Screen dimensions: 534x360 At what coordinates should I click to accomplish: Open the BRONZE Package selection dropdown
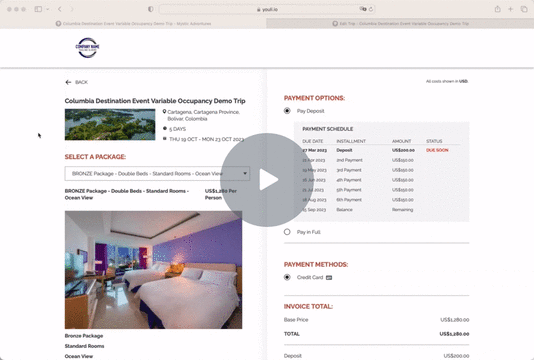tap(157, 174)
